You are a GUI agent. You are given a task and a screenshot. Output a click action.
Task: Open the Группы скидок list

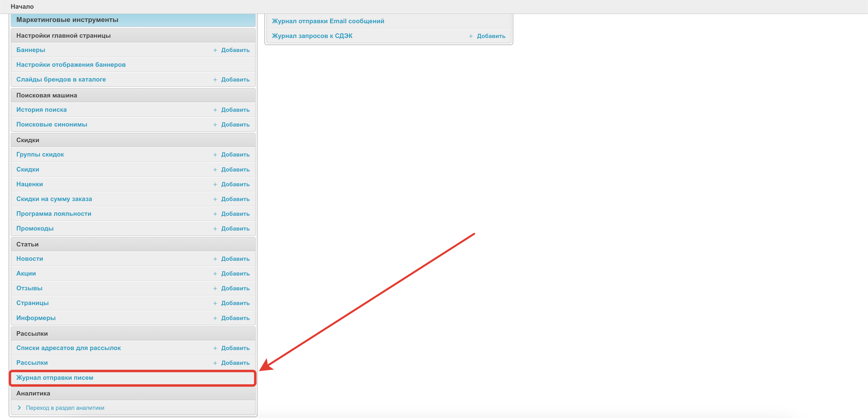(x=40, y=155)
